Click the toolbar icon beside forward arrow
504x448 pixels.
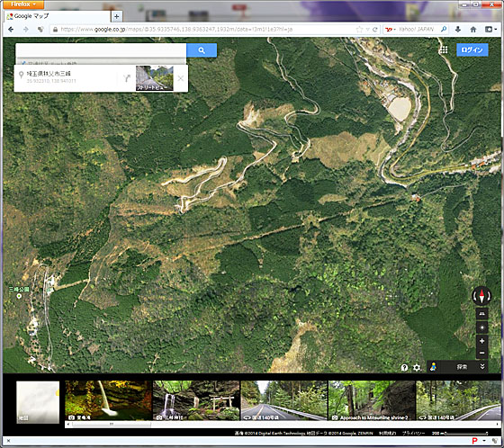click(x=40, y=30)
